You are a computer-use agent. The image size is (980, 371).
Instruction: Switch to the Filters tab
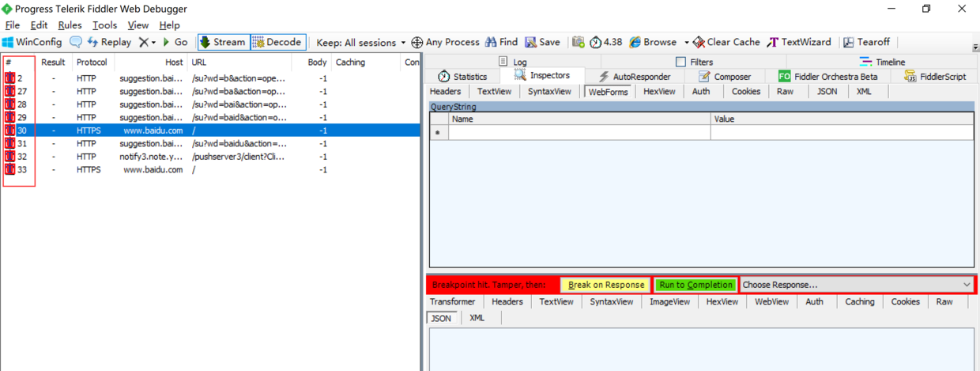click(694, 62)
